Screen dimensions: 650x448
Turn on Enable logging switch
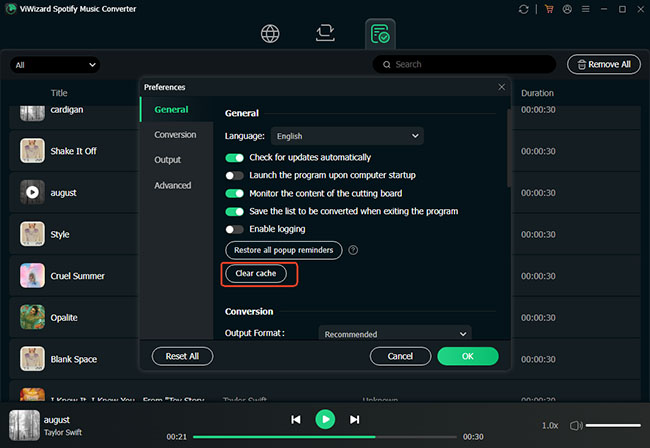click(x=234, y=229)
